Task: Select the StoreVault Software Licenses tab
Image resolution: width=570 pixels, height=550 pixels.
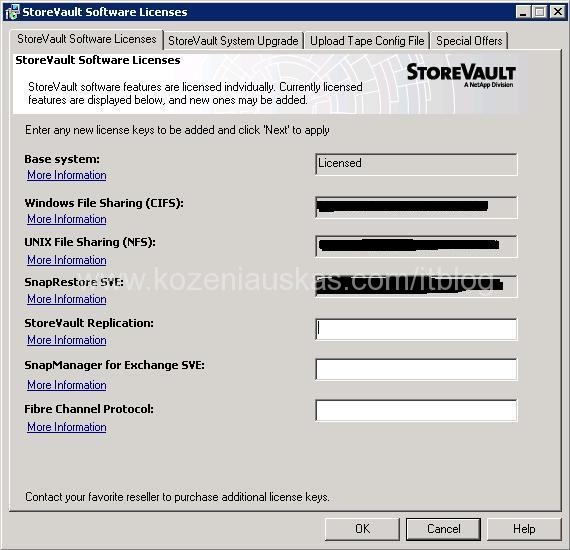Action: (x=87, y=39)
